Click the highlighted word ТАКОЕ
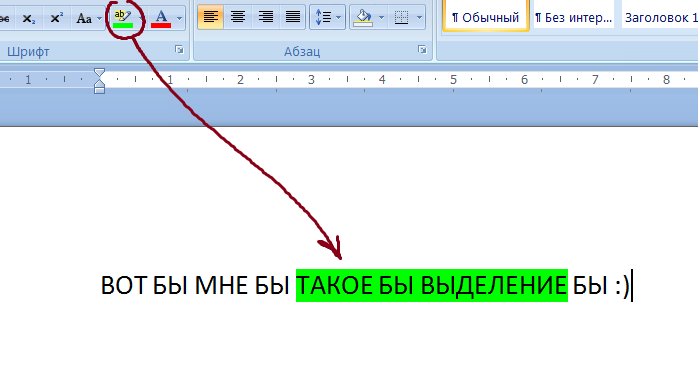 pos(335,285)
